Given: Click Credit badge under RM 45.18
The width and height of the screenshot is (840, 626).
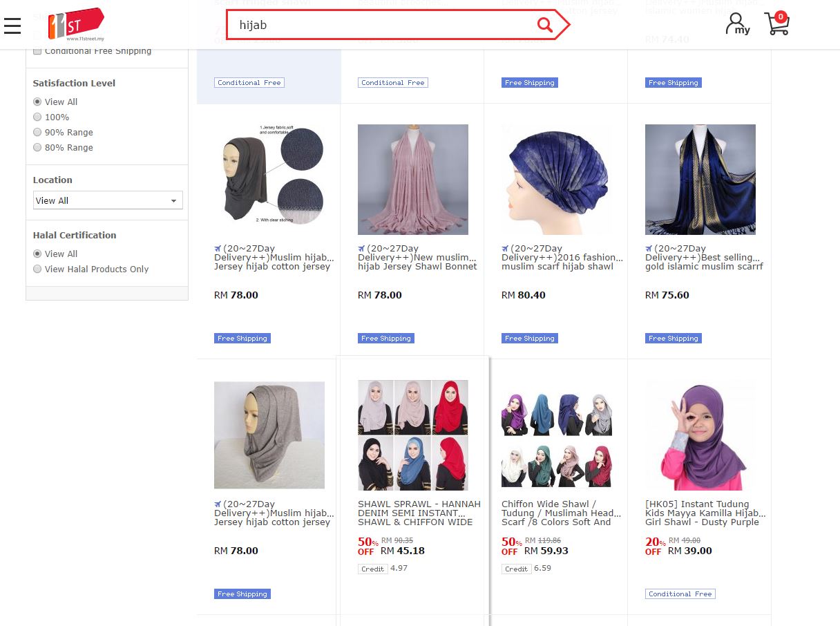Looking at the screenshot, I should pyautogui.click(x=372, y=569).
